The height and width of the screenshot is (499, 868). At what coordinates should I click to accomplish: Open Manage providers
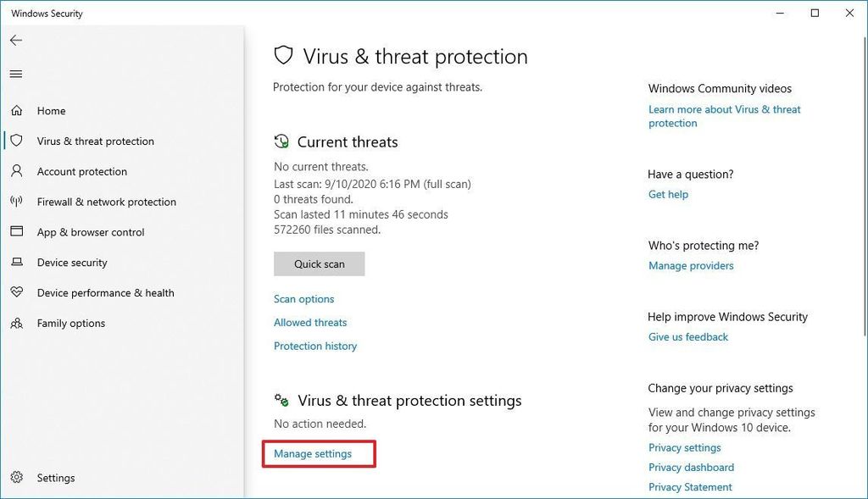(690, 265)
